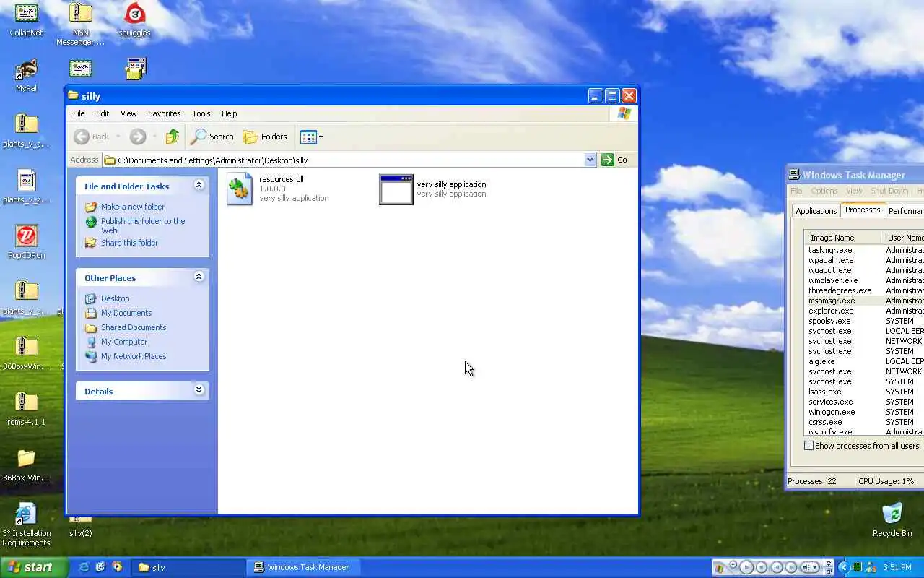Open Task Manager Shut Down menu

(x=889, y=191)
